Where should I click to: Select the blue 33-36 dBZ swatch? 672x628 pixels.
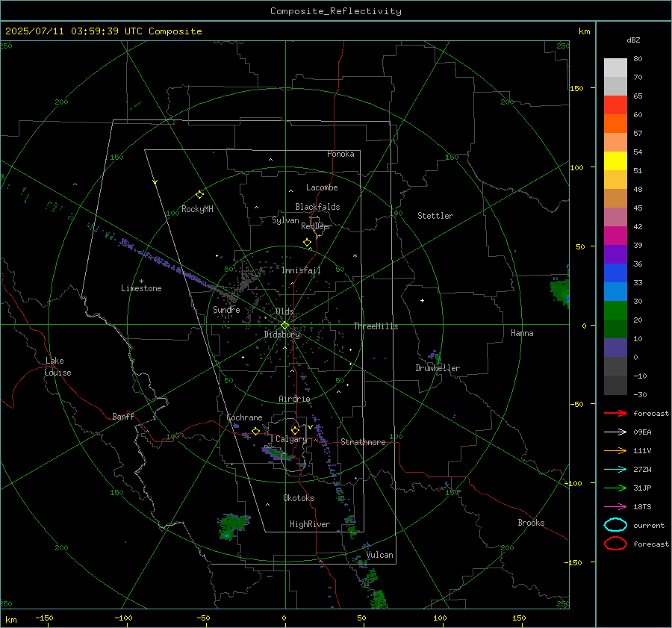615,273
